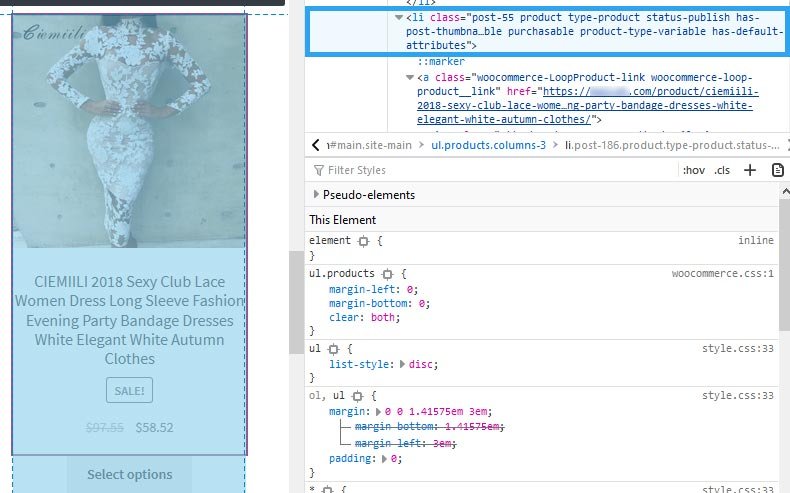The image size is (790, 493).
Task: Highlight elements matching ul.products selector
Action: point(387,274)
